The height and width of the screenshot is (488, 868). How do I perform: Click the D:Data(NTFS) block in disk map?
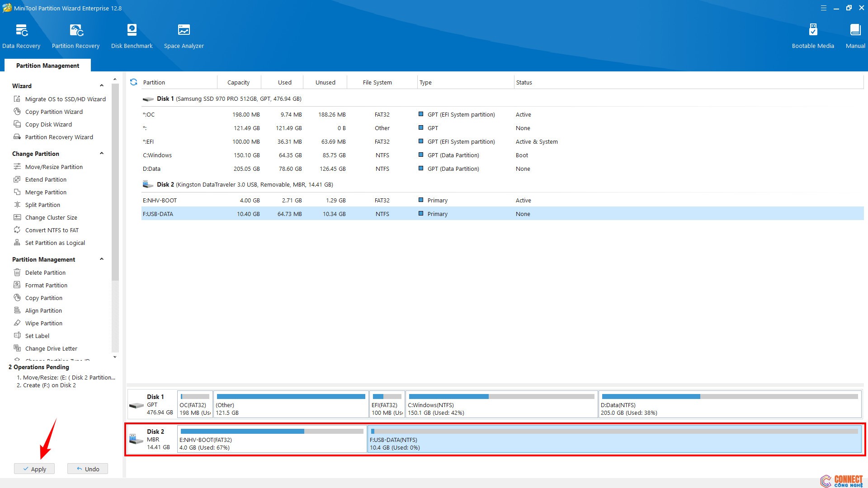(730, 404)
